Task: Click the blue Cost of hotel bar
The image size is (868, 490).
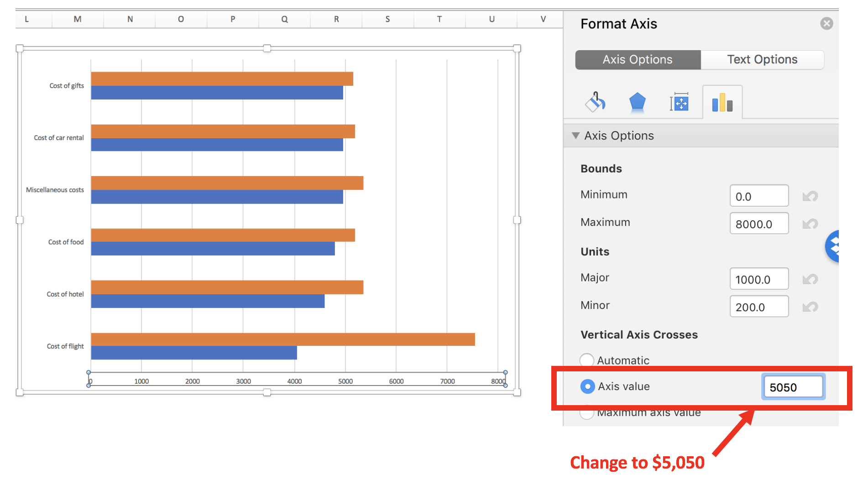Action: pyautogui.click(x=208, y=301)
